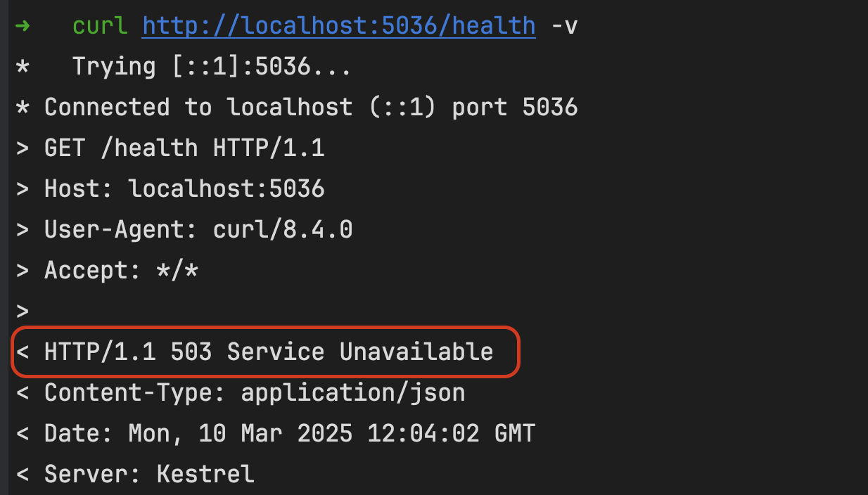Screen dimensions: 868x495
Task: Click the lone ">" empty request line
Action: click(23, 311)
